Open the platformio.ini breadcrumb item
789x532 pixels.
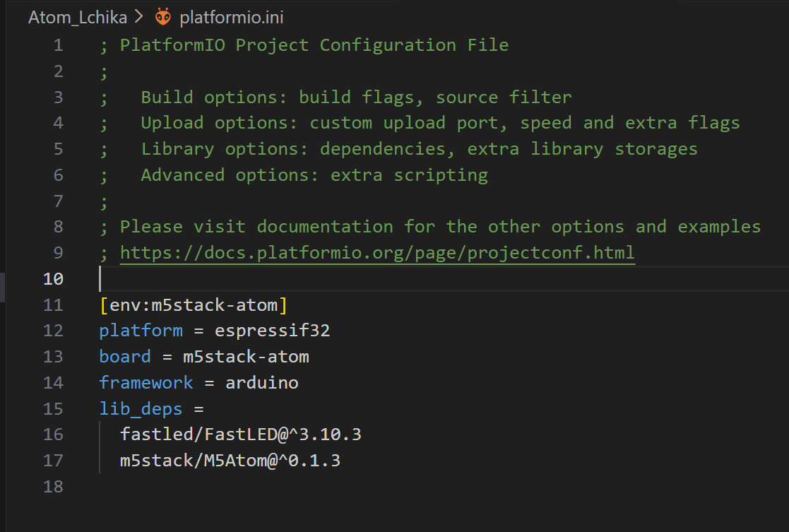231,18
